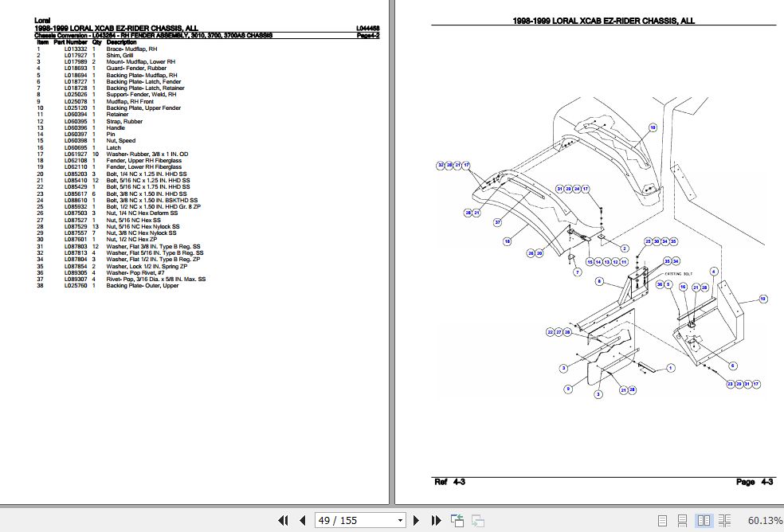Screen dimensions: 784x532
Task: Skip to the last page
Action: pos(435,520)
